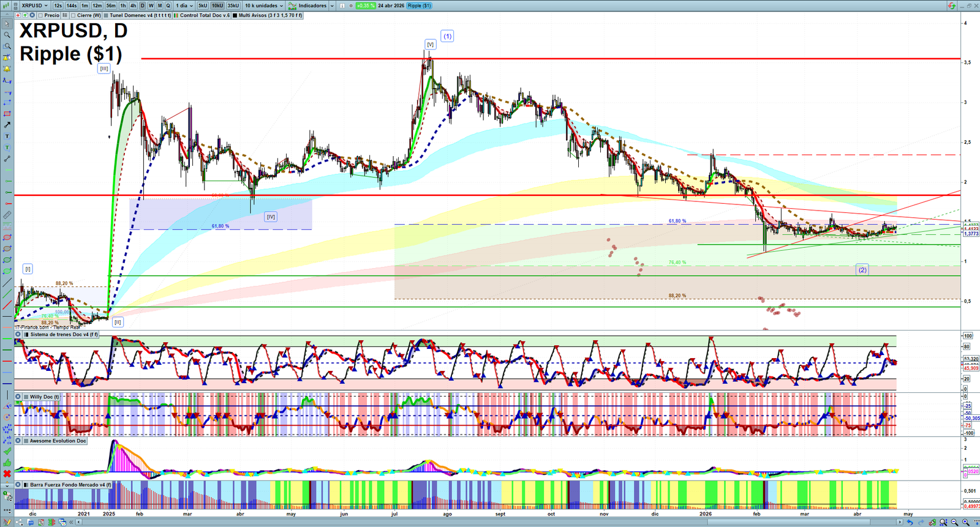Click the zoom in magnifier icon
980x527 pixels.
point(966,522)
